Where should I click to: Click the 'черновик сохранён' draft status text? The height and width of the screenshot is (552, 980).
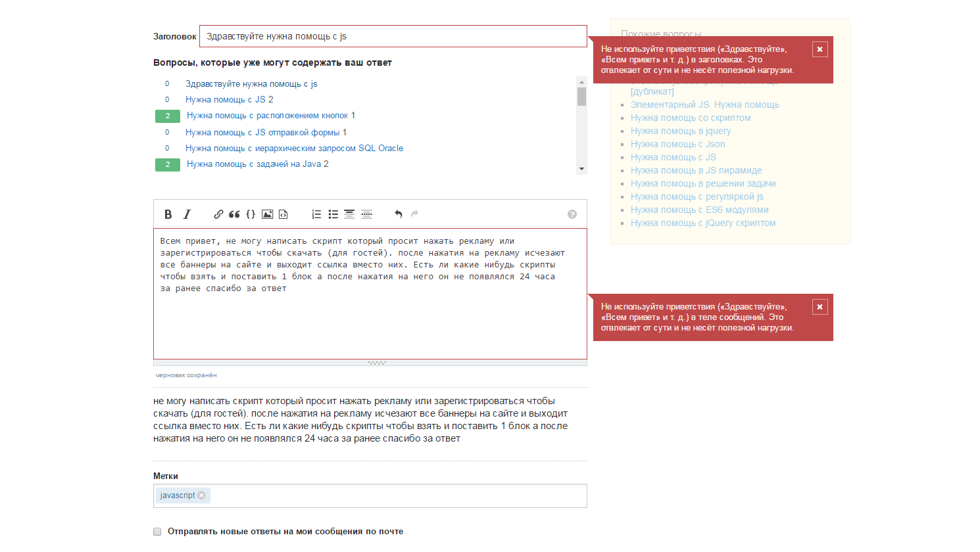[186, 375]
